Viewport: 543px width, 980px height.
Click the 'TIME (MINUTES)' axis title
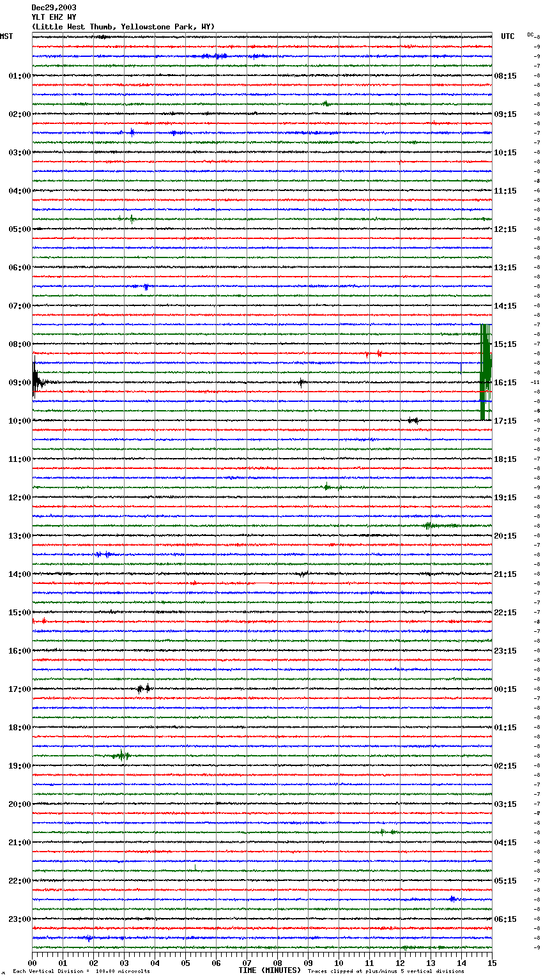click(270, 970)
